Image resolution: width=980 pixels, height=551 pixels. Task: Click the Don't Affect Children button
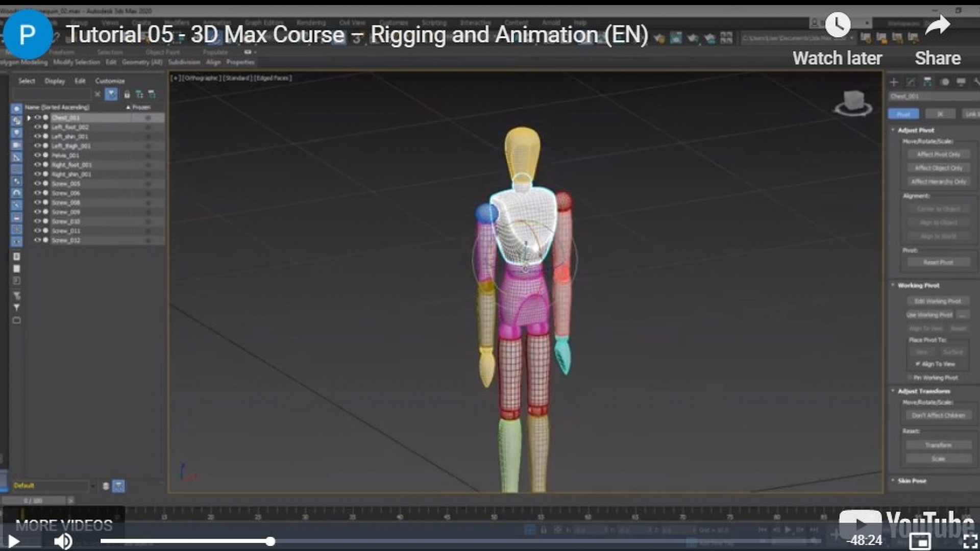pos(938,415)
